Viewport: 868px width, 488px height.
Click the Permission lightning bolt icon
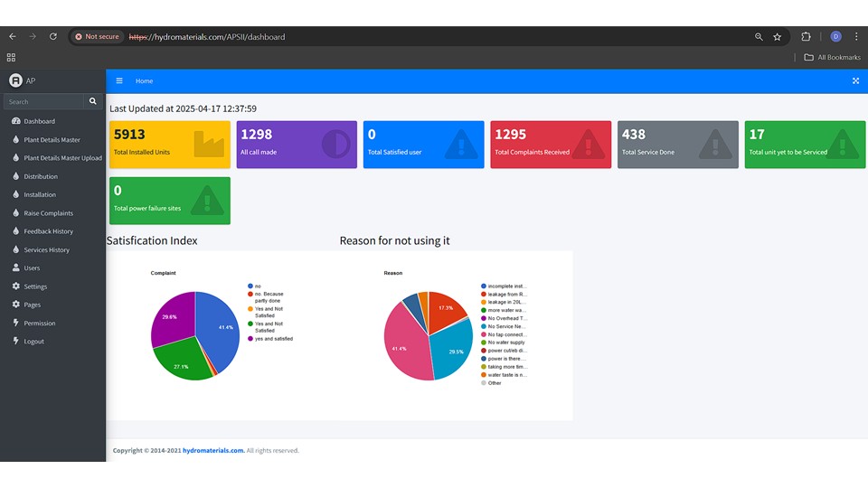(15, 323)
